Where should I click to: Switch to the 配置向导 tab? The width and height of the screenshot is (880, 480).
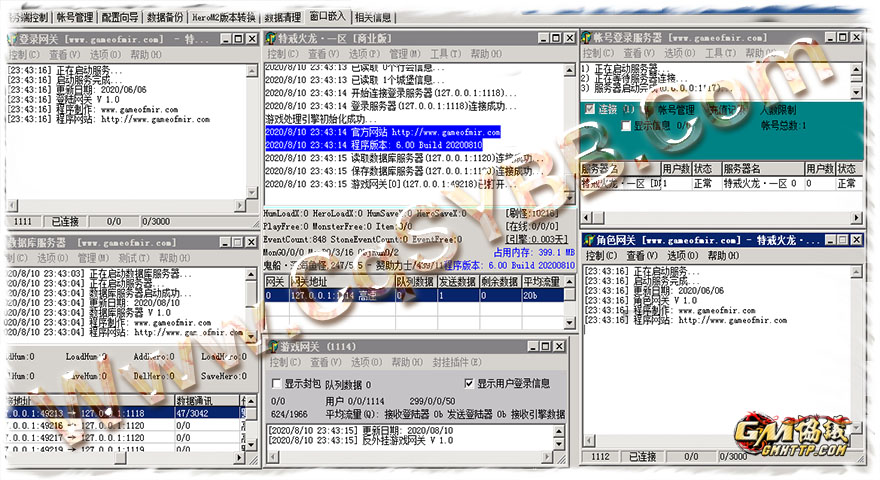click(120, 17)
